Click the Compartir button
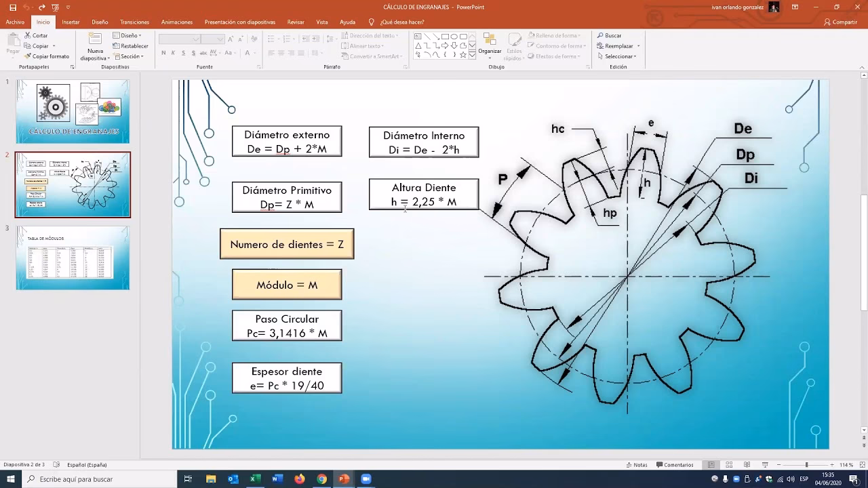 [x=840, y=22]
